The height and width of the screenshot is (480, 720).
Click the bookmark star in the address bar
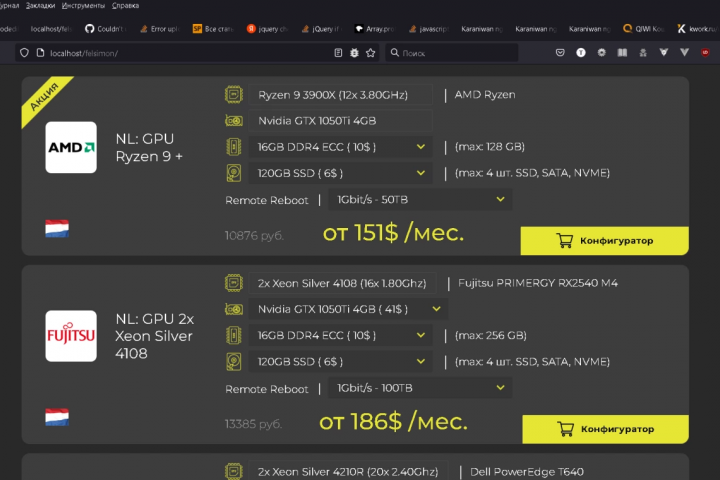click(x=371, y=52)
